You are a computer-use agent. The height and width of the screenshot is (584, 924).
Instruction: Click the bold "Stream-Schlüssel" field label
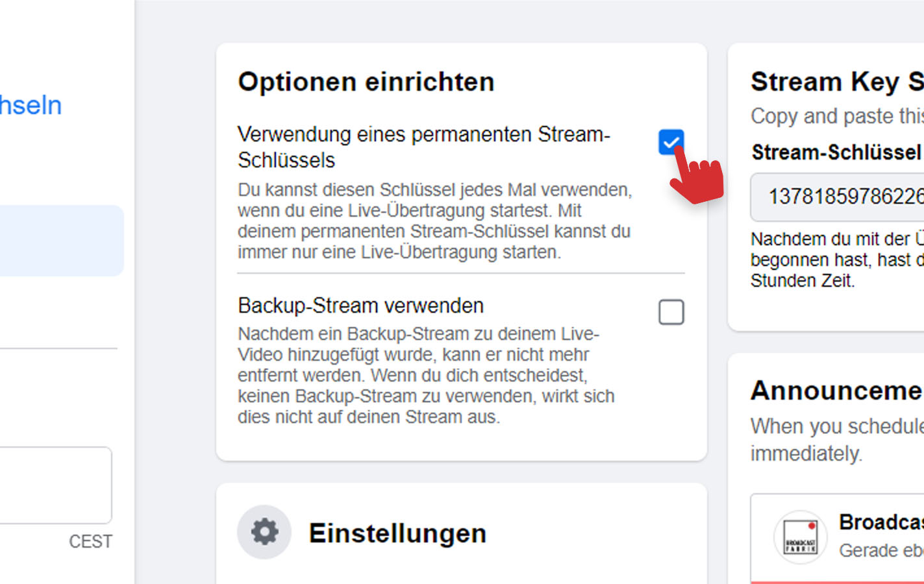click(836, 152)
